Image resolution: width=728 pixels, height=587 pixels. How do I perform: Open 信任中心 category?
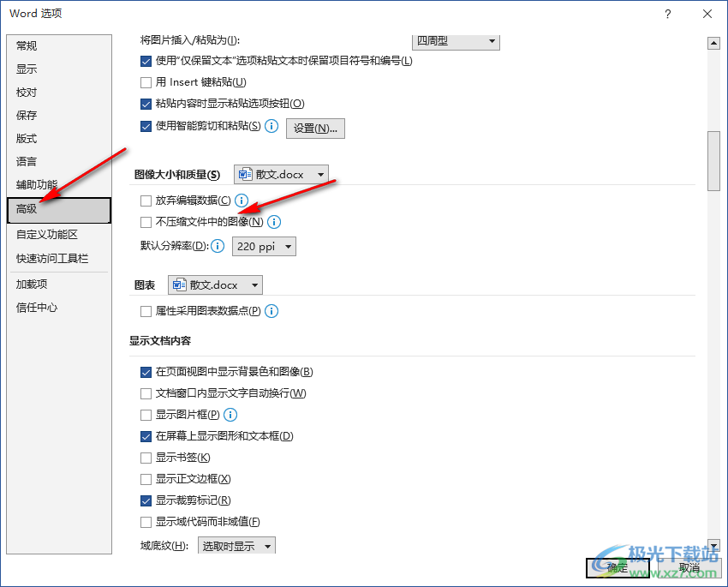point(59,308)
